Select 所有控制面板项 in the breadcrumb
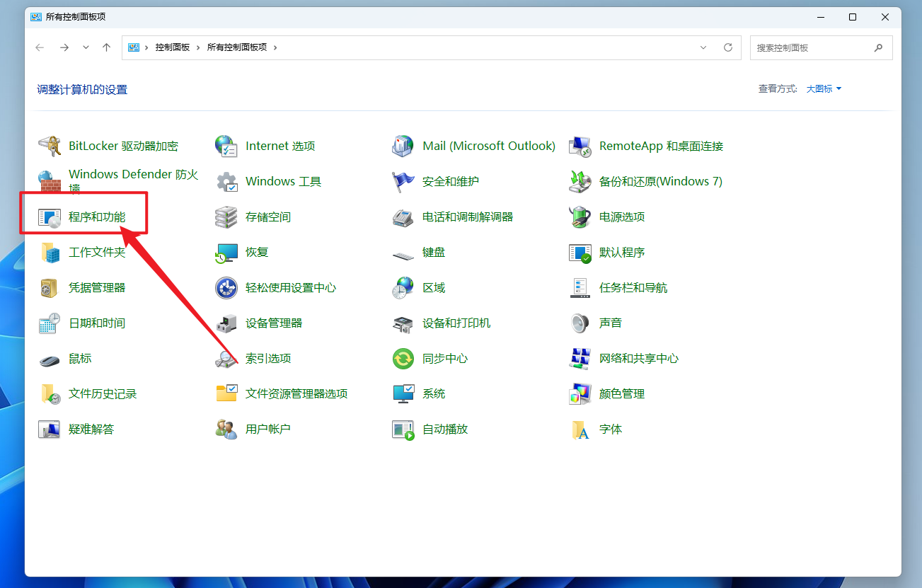This screenshot has width=922, height=588. [x=237, y=47]
